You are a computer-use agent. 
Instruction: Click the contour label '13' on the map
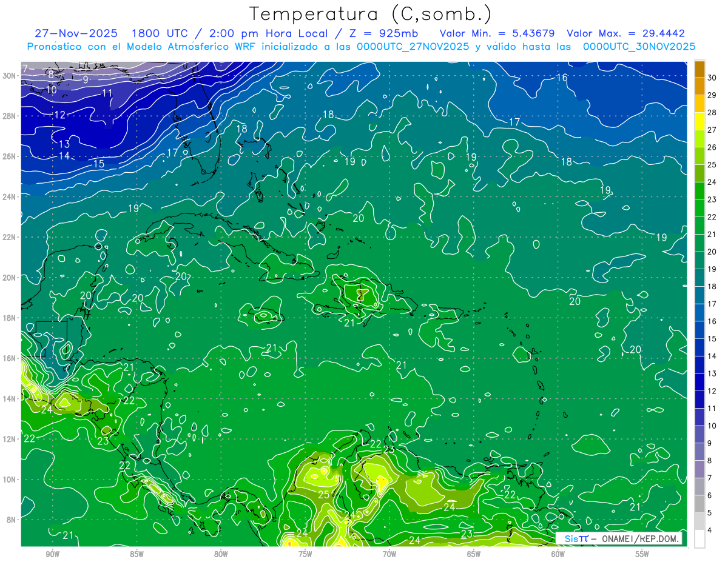pyautogui.click(x=64, y=144)
